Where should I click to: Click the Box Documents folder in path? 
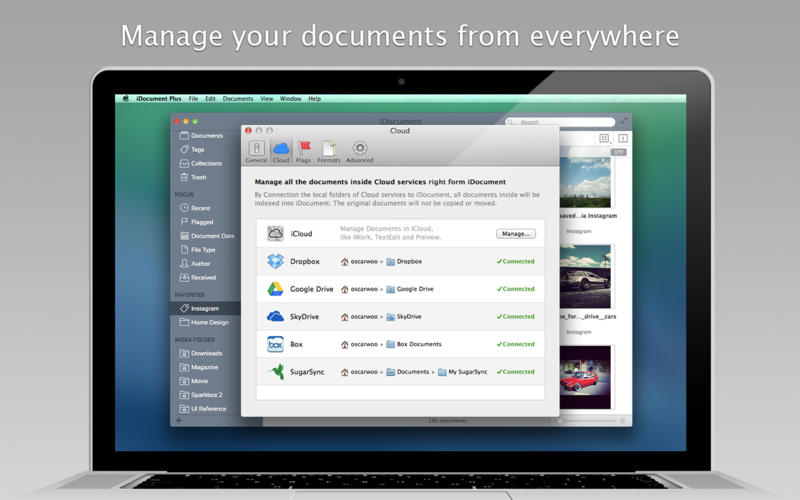(414, 344)
